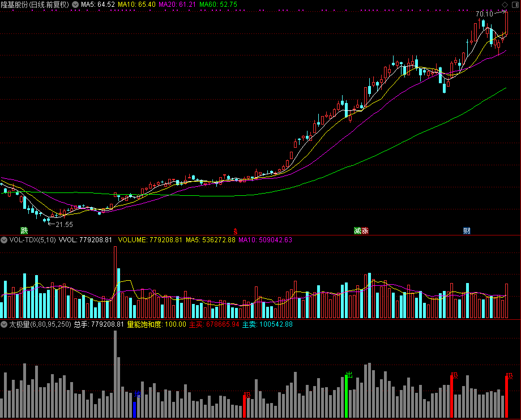Screen dimensions: 521x420
Task: Click the 量能饱和度: 100.00 label
Action: click(x=156, y=324)
